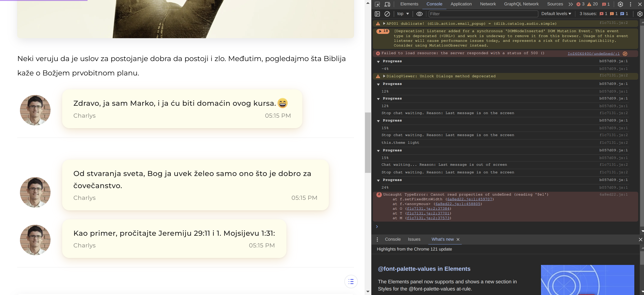Toggle device toolbar emulation icon
The height and width of the screenshot is (295, 644).
tap(387, 4)
